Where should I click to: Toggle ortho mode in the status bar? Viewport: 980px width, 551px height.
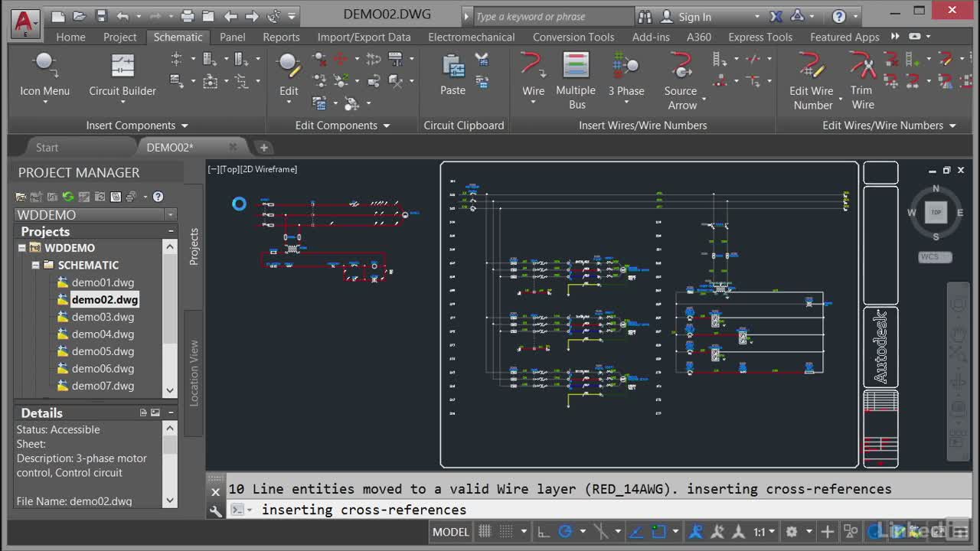543,532
